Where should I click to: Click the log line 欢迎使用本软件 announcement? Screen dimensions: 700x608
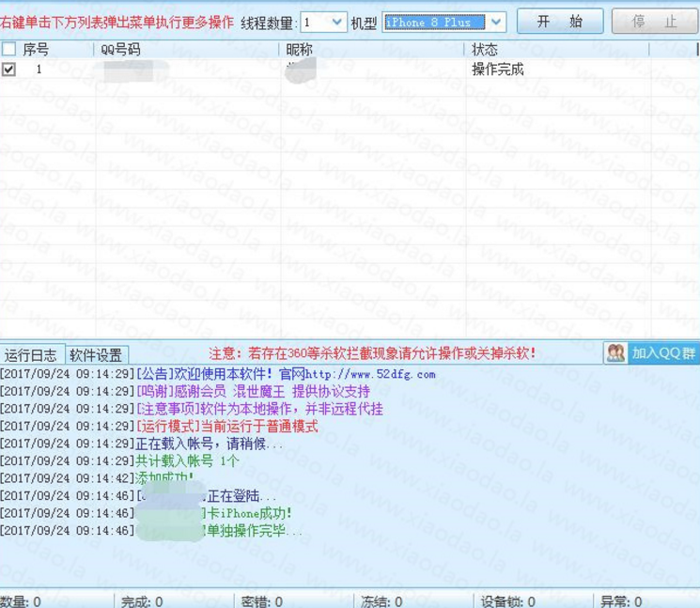(218, 374)
